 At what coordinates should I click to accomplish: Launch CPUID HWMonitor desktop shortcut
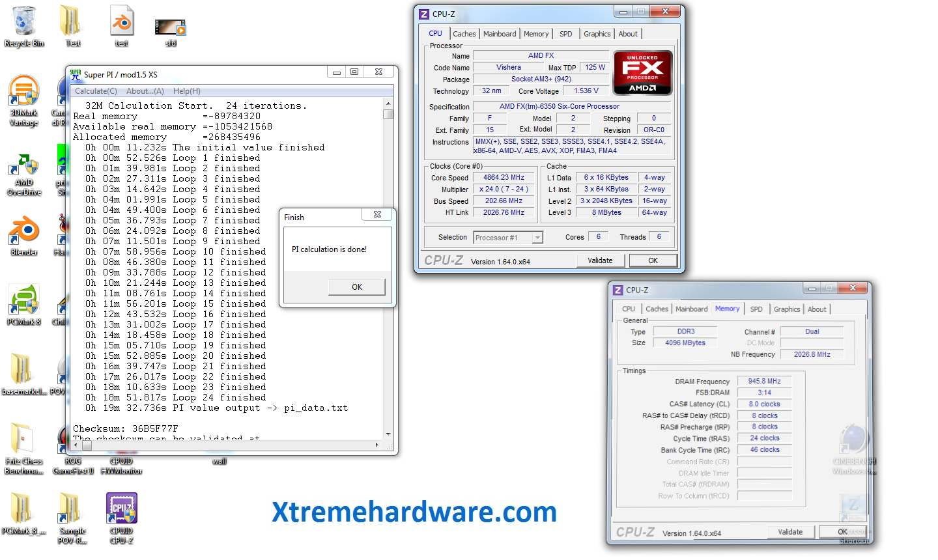click(121, 466)
